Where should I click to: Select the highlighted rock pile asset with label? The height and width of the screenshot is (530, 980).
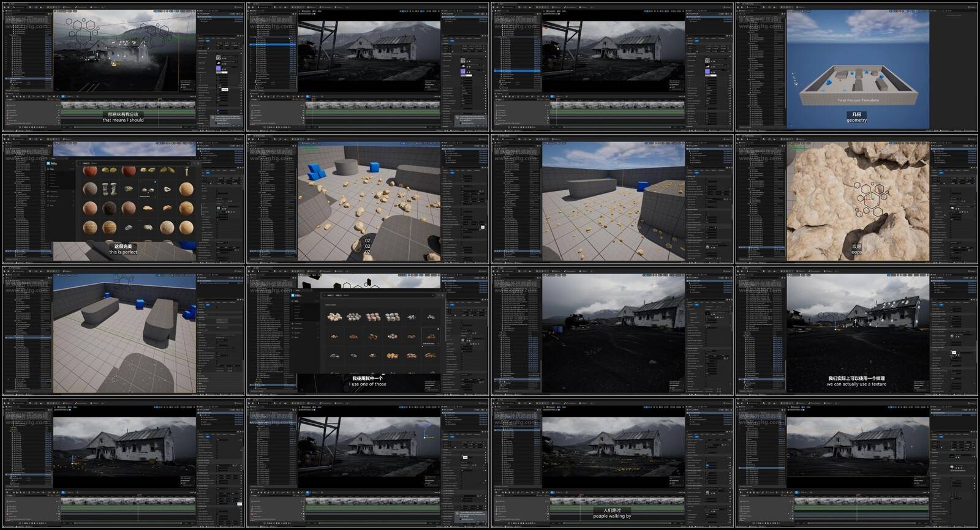coord(431,335)
